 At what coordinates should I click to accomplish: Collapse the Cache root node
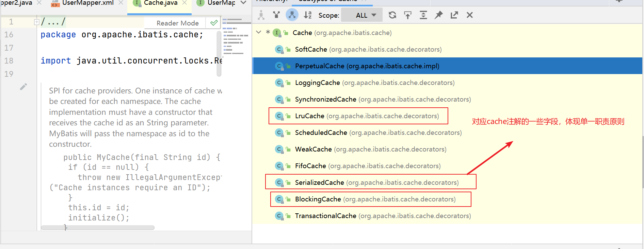259,32
